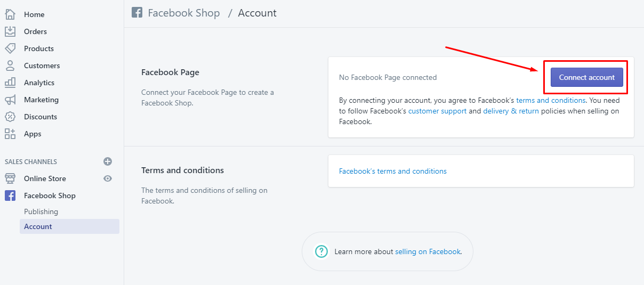View online store using eye icon

(x=108, y=178)
